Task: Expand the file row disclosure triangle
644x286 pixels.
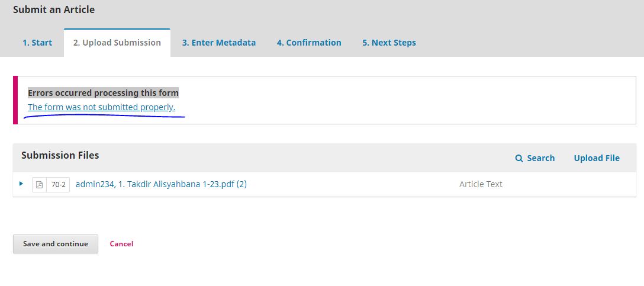Action: (x=21, y=184)
